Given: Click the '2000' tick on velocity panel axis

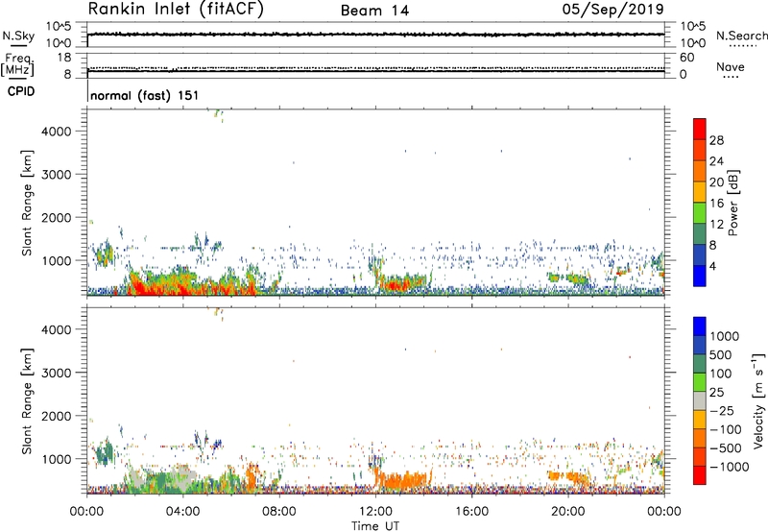Looking at the screenshot, I should (x=57, y=416).
